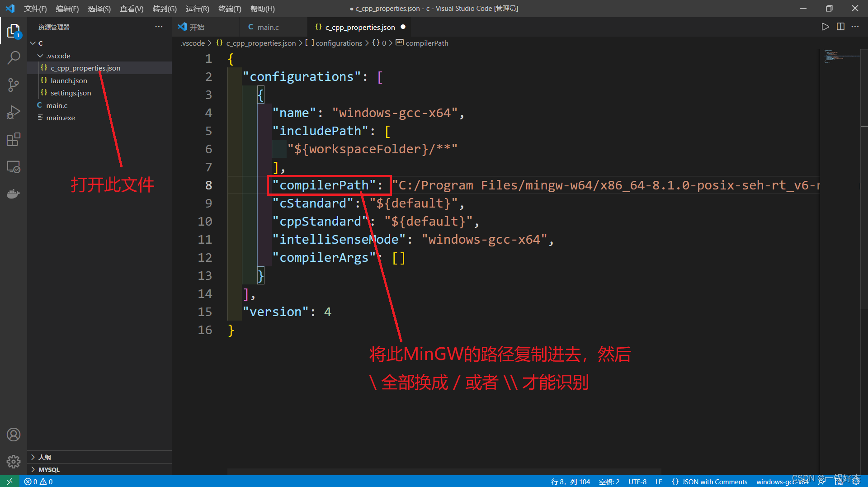Change indentation via 空格: 2
The width and height of the screenshot is (868, 487).
click(x=609, y=482)
